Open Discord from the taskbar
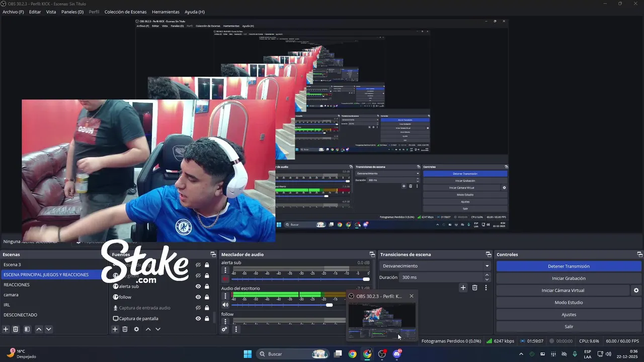 pyautogui.click(x=397, y=354)
